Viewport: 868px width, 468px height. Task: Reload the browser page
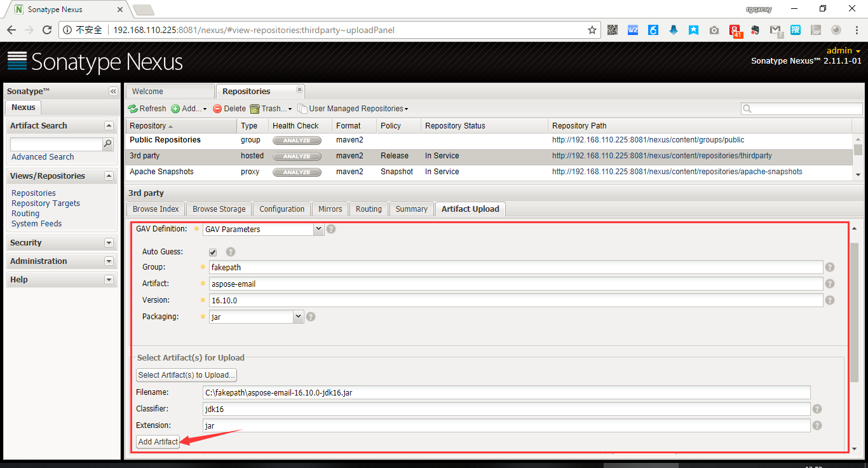[x=47, y=30]
